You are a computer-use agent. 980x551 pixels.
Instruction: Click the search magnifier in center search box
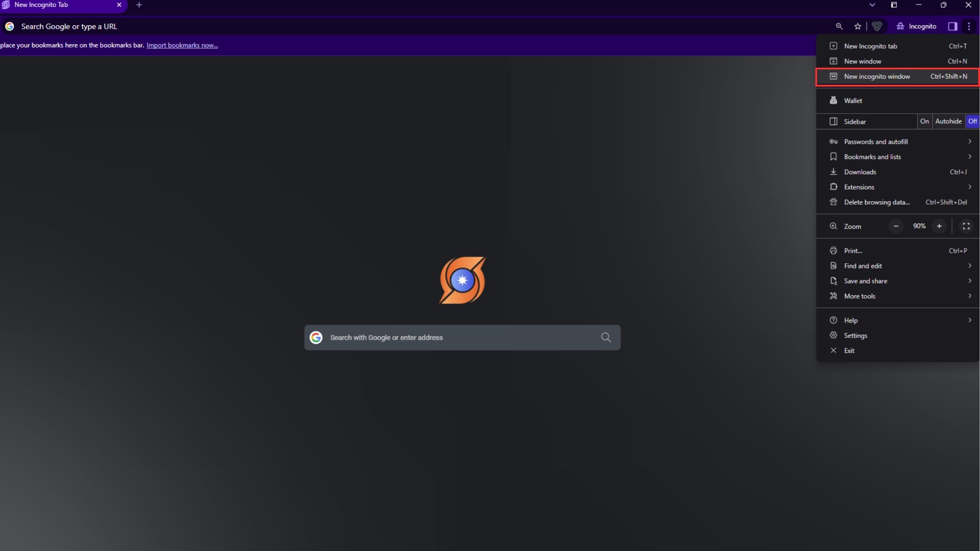coord(605,337)
